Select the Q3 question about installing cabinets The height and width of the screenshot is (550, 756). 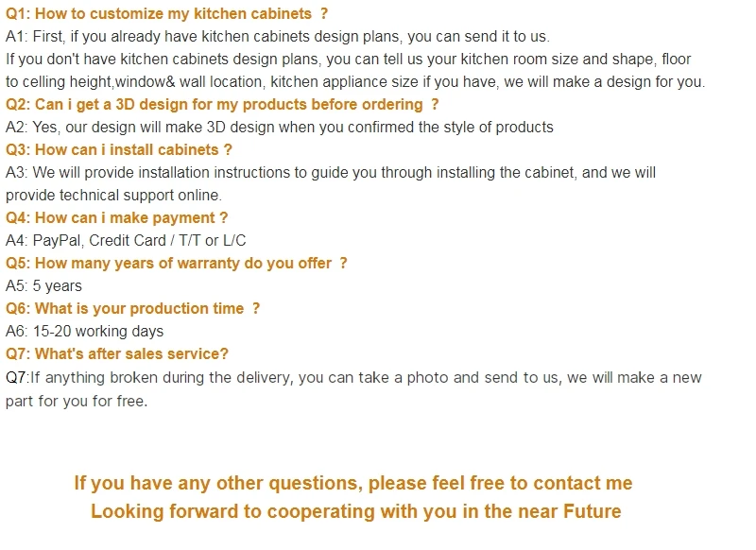(x=119, y=150)
